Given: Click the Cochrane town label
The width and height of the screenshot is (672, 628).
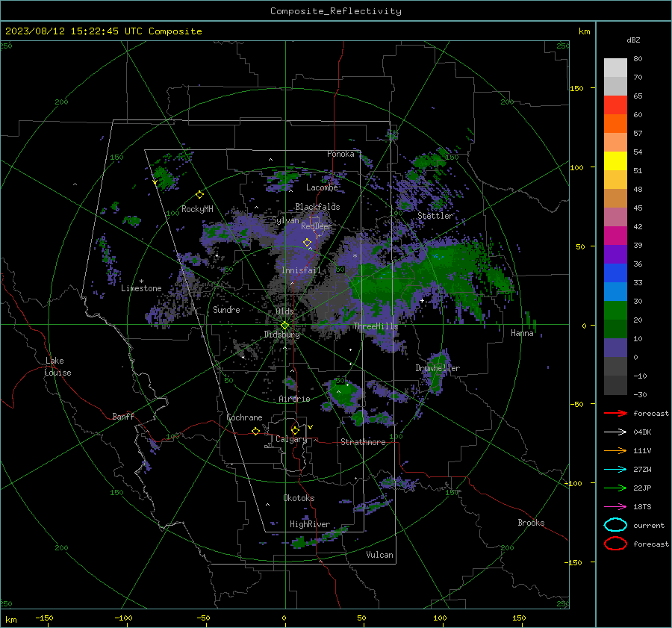Looking at the screenshot, I should [x=244, y=417].
